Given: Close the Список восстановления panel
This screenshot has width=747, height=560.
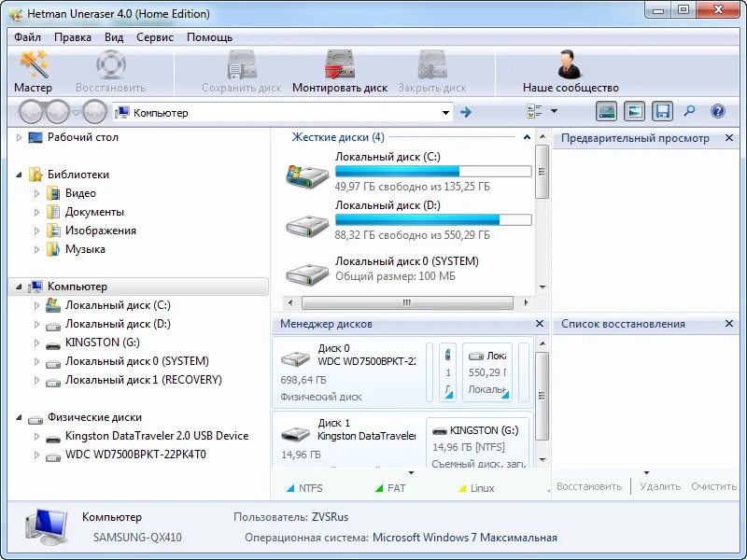Looking at the screenshot, I should point(729,324).
